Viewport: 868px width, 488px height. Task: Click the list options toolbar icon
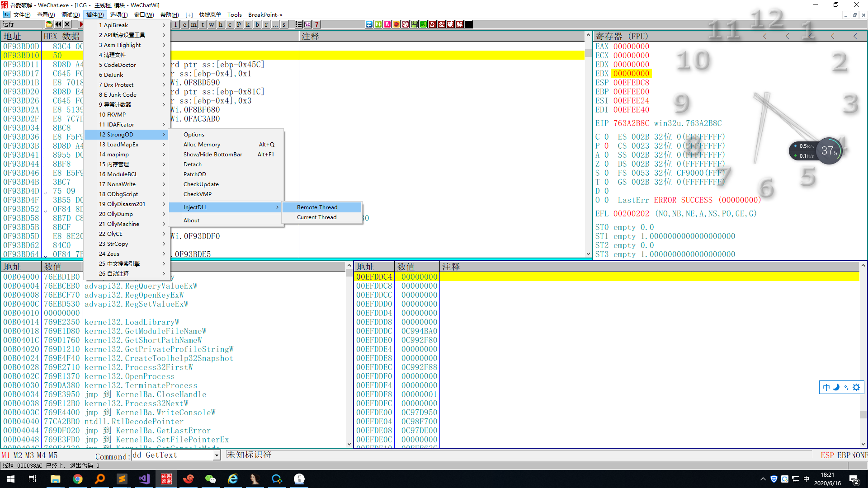[299, 24]
